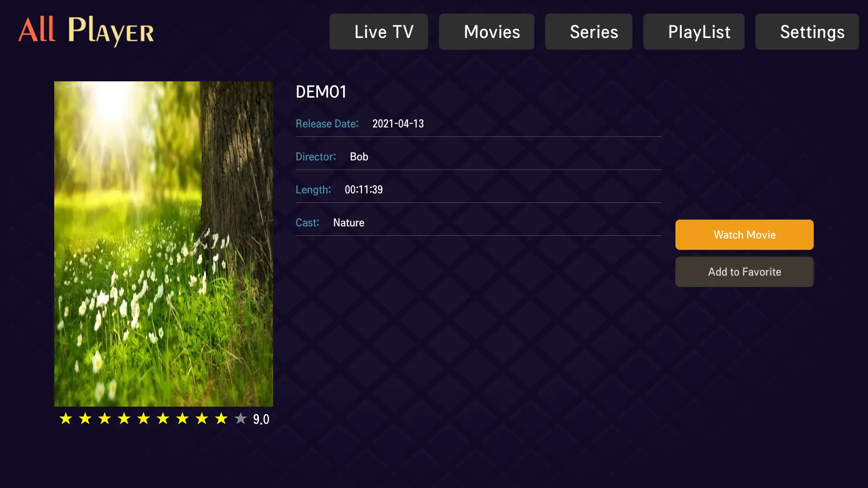The height and width of the screenshot is (488, 868).
Task: Click the All Player logo
Action: 86,31
